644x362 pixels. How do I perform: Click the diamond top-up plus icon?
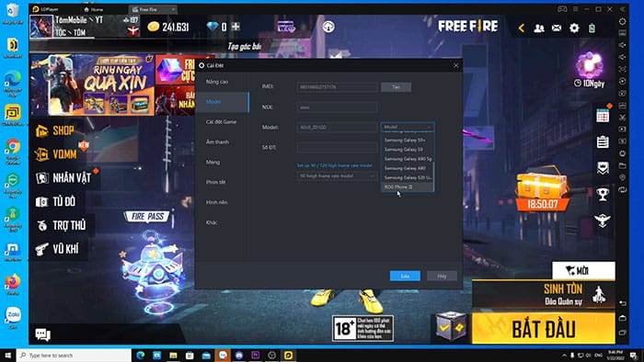tap(236, 27)
